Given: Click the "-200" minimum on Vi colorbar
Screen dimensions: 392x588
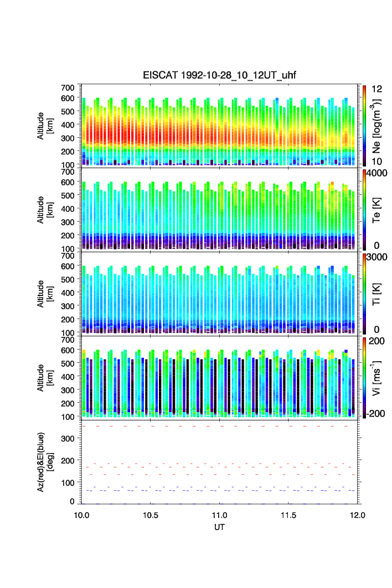Looking at the screenshot, I should [375, 414].
